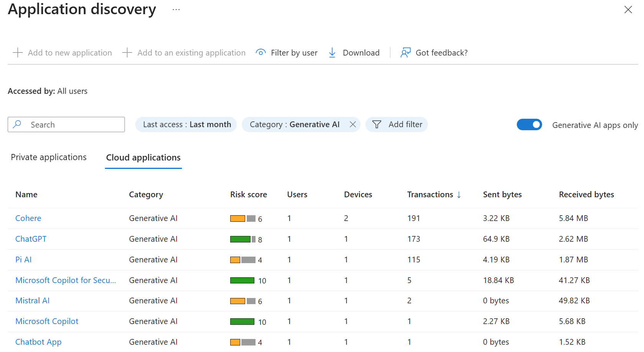The width and height of the screenshot is (644, 352).
Task: Click Microsoft Copilot's green risk score bar
Action: pos(242,322)
